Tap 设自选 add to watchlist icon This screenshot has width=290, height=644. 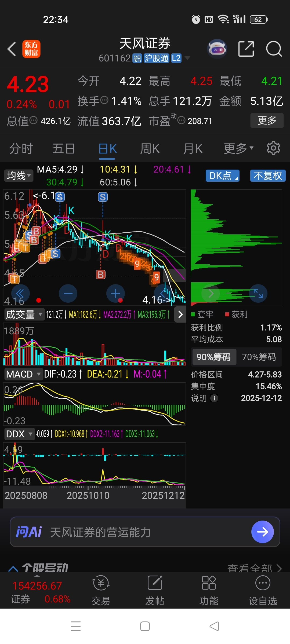pyautogui.click(x=263, y=590)
